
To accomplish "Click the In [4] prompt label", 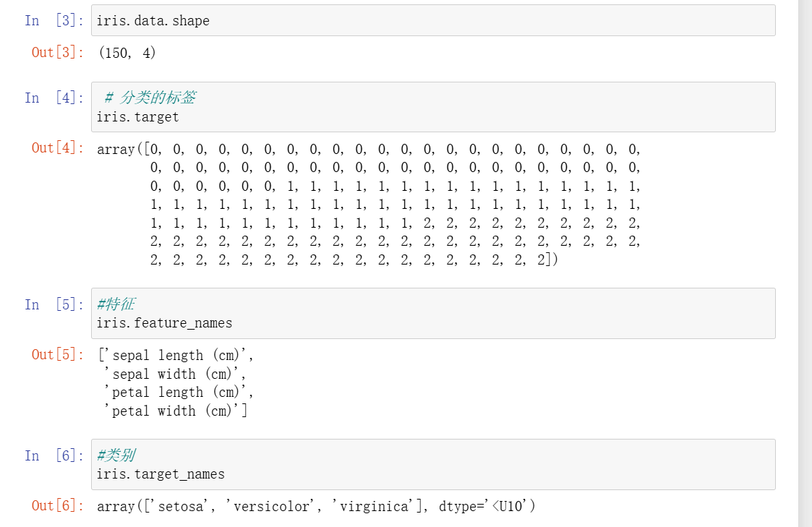I will [54, 98].
